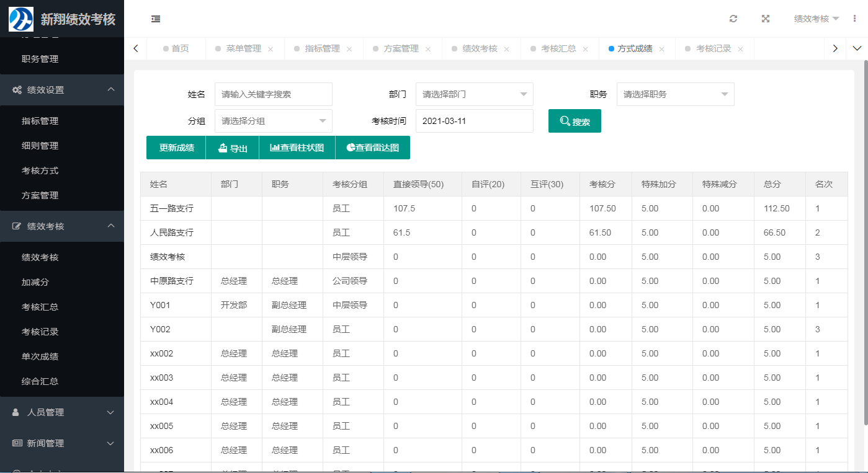Click the page vertical scrollbar
Viewport: 868px width, 473px height.
pos(866,242)
